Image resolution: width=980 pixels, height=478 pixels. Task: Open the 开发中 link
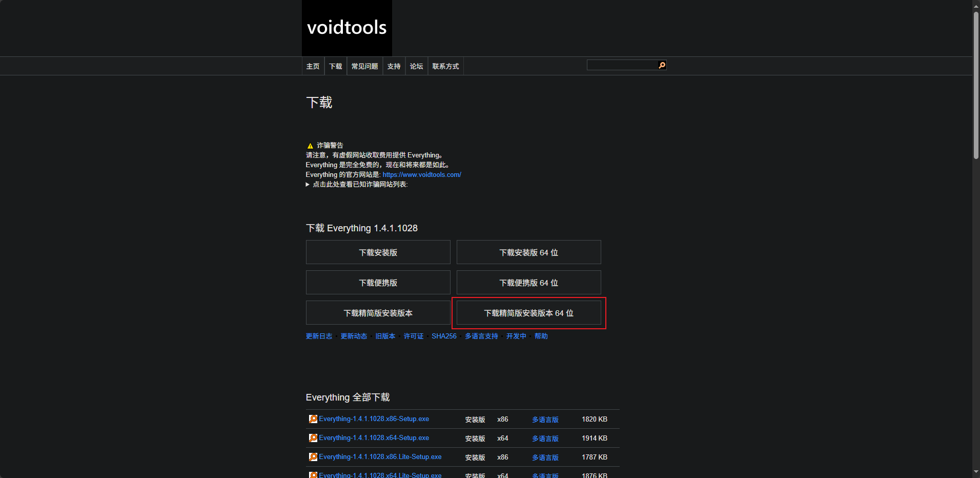[517, 336]
